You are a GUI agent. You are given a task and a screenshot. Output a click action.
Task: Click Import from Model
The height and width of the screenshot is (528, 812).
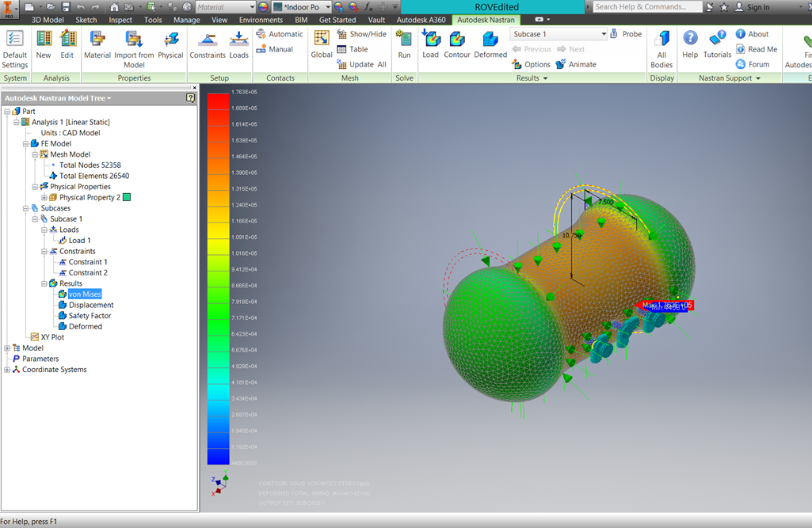(x=134, y=49)
